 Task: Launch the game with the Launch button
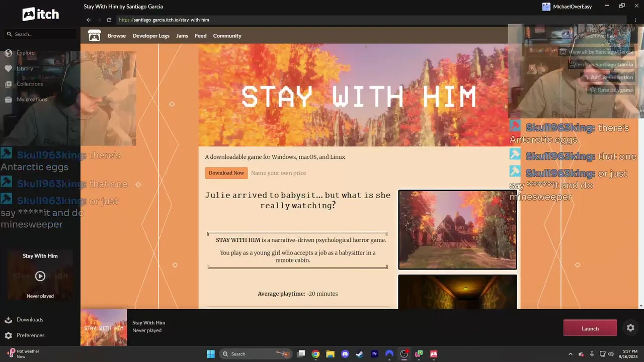click(x=590, y=328)
